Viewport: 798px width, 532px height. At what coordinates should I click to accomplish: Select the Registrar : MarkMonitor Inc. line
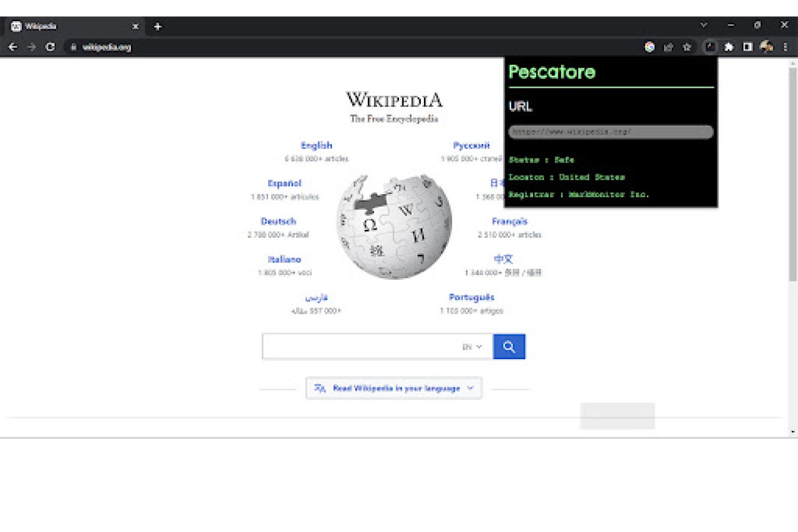pyautogui.click(x=579, y=195)
